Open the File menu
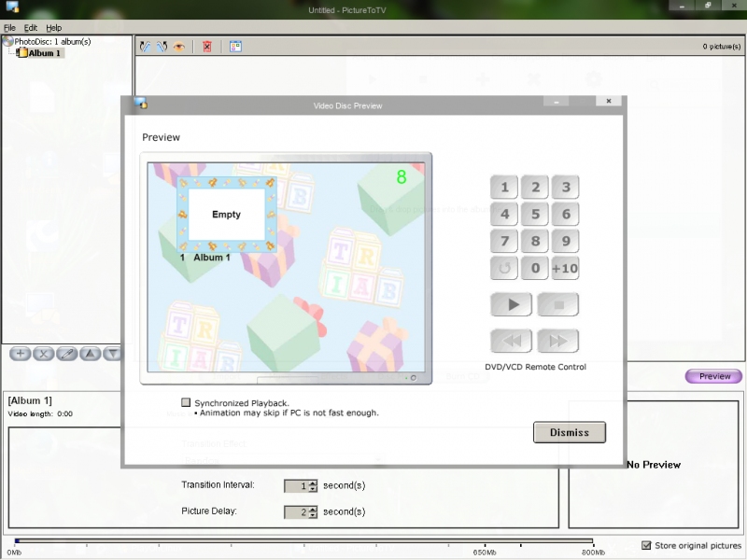Image resolution: width=747 pixels, height=560 pixels. (x=9, y=28)
